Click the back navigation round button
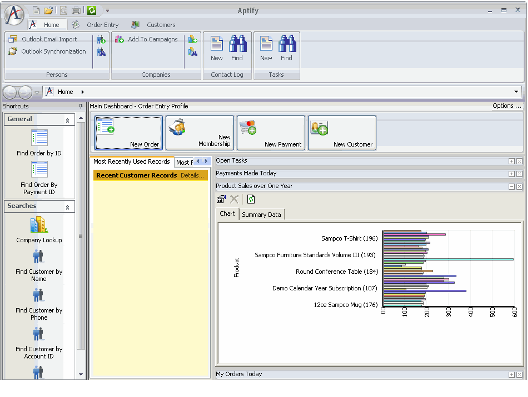Viewport: 528px width, 397px height. [10, 92]
